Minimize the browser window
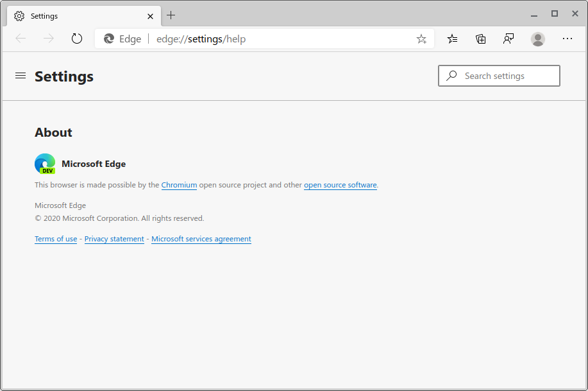This screenshot has height=391, width=588. (534, 15)
